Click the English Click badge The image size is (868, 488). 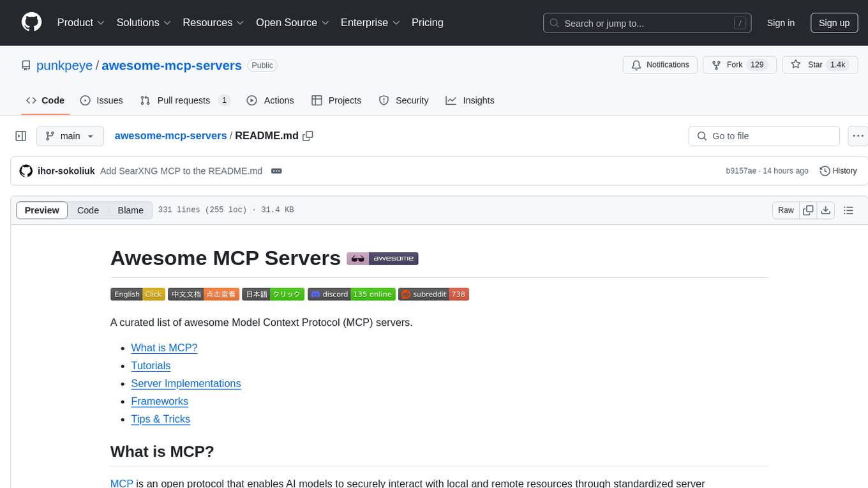138,294
